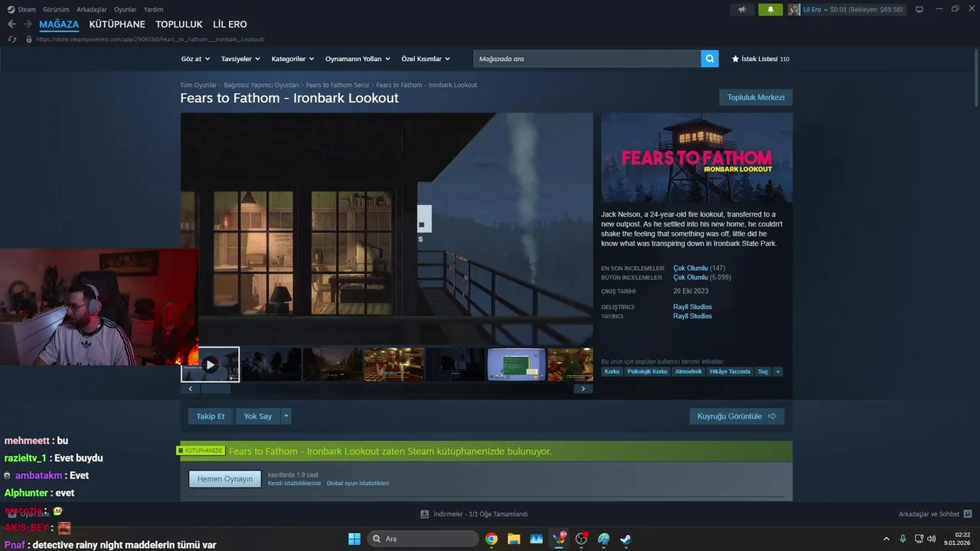Screen dimensions: 980x551
Task: Click previous screenshot arrow under thumbnails
Action: click(191, 389)
